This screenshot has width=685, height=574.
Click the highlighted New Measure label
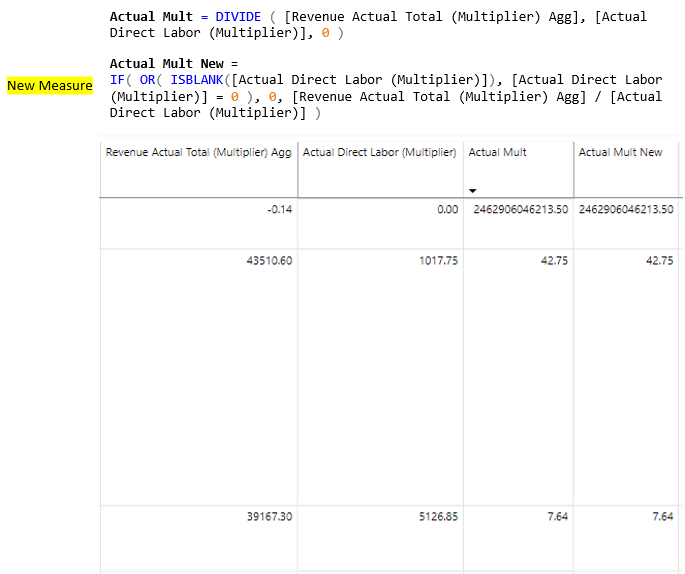(50, 86)
